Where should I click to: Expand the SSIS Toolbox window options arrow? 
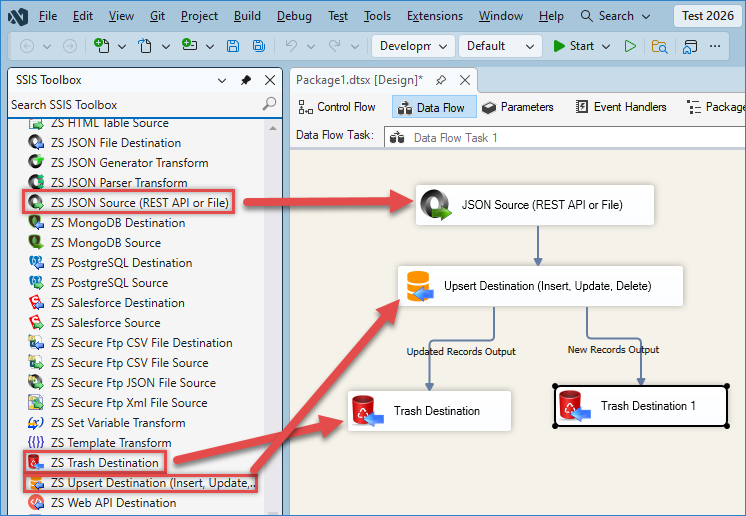pos(222,80)
